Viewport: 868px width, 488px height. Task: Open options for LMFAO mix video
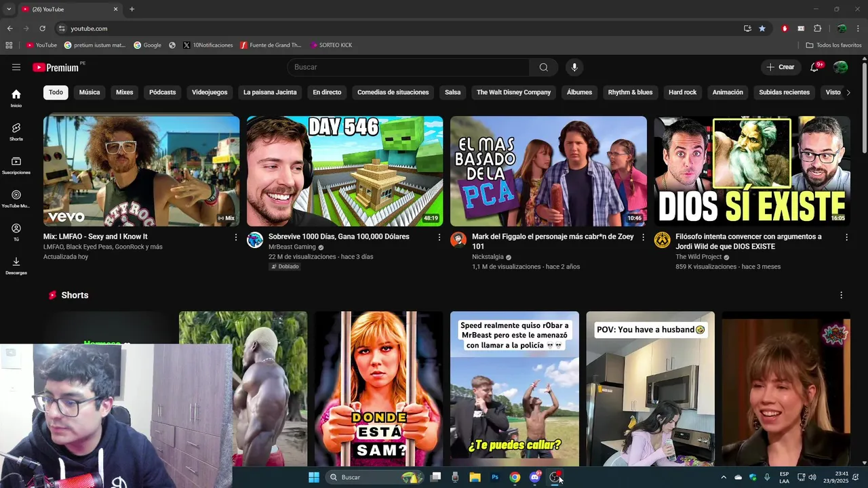pos(236,237)
